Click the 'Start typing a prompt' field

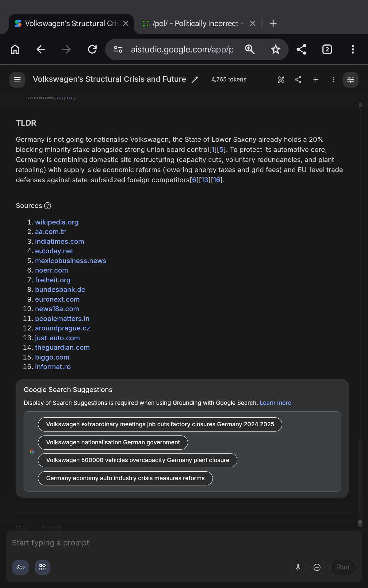click(184, 543)
